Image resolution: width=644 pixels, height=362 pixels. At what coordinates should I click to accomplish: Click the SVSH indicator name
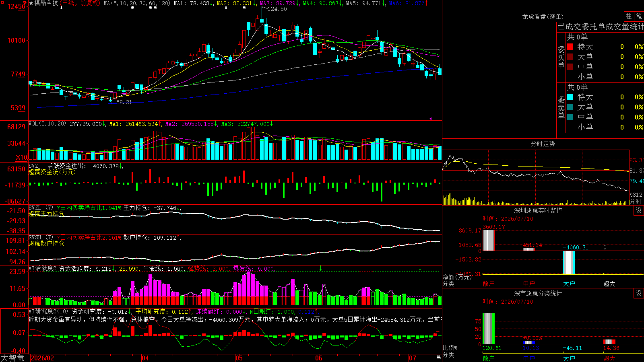click(x=35, y=238)
